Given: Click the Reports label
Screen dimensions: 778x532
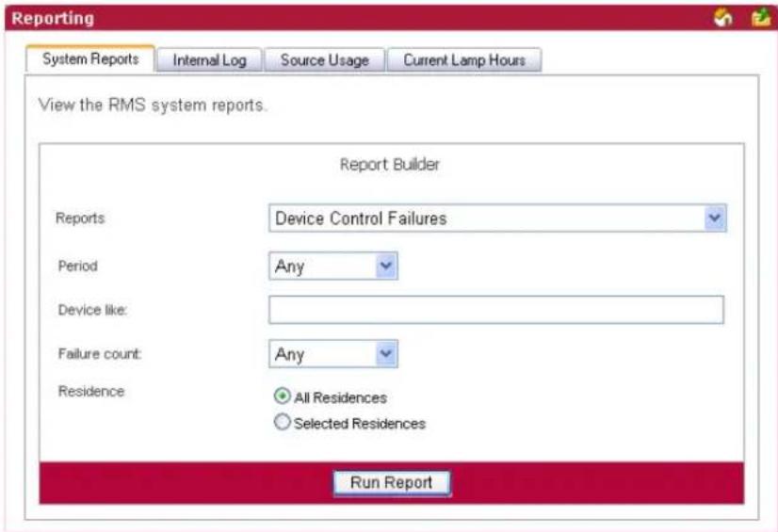Looking at the screenshot, I should coord(80,218).
